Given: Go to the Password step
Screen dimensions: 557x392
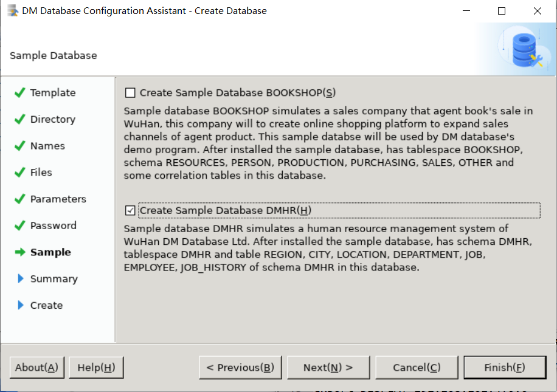Looking at the screenshot, I should coord(54,226).
